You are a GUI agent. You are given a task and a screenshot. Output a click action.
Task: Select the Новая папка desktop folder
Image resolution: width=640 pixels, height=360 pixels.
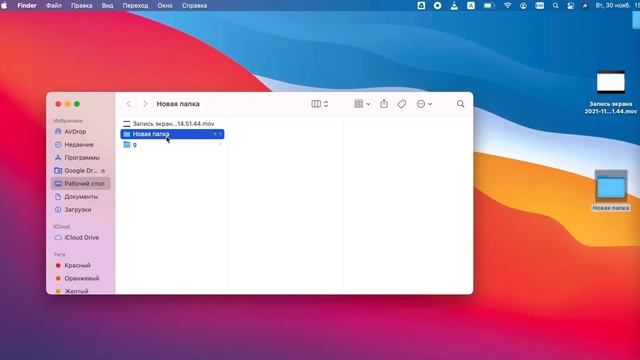pyautogui.click(x=611, y=191)
